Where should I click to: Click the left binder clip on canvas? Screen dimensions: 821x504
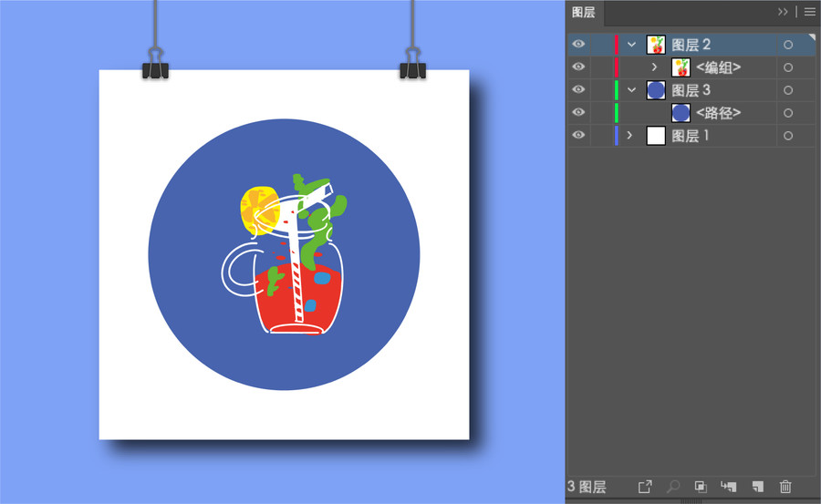[155, 63]
